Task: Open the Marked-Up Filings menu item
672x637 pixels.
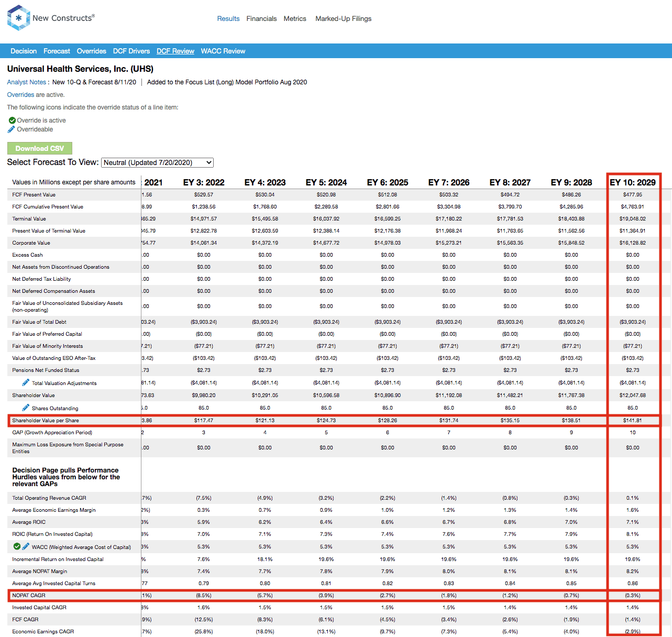Action: pos(343,18)
